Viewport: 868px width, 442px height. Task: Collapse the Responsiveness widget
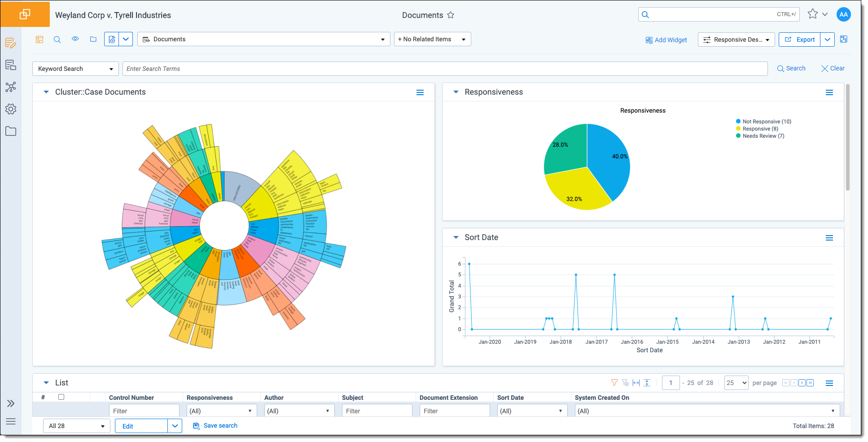456,92
